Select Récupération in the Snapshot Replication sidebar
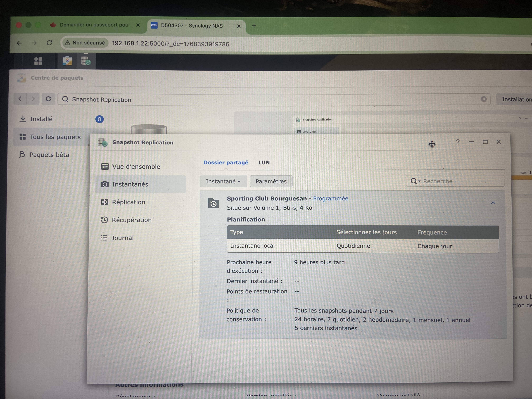532x399 pixels. 132,220
